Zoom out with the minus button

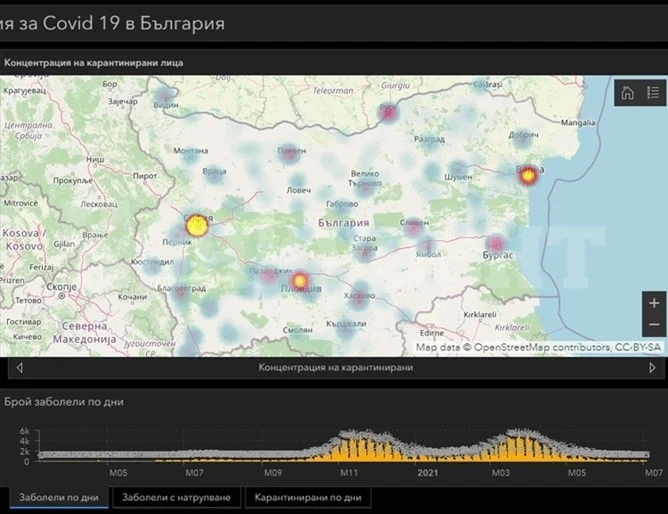pos(654,325)
